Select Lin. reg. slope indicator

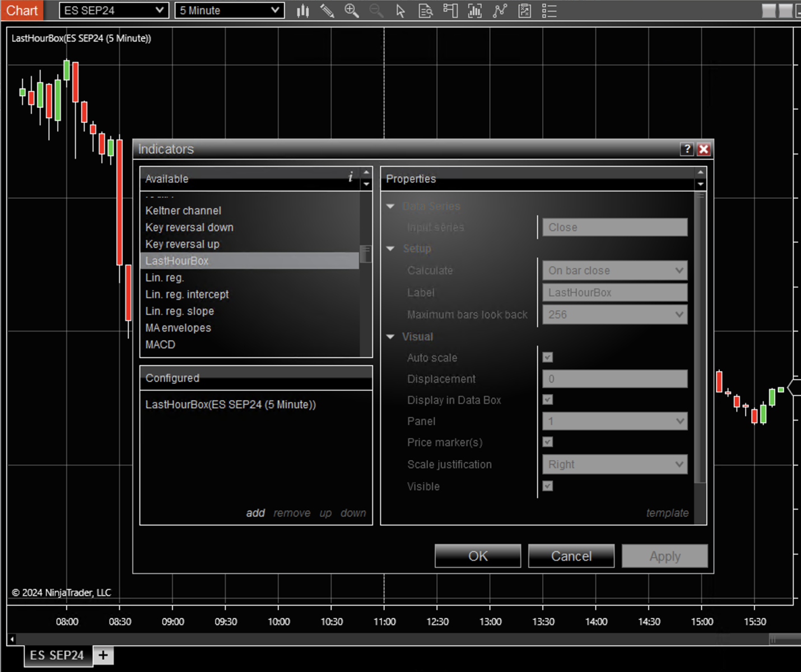(249, 311)
